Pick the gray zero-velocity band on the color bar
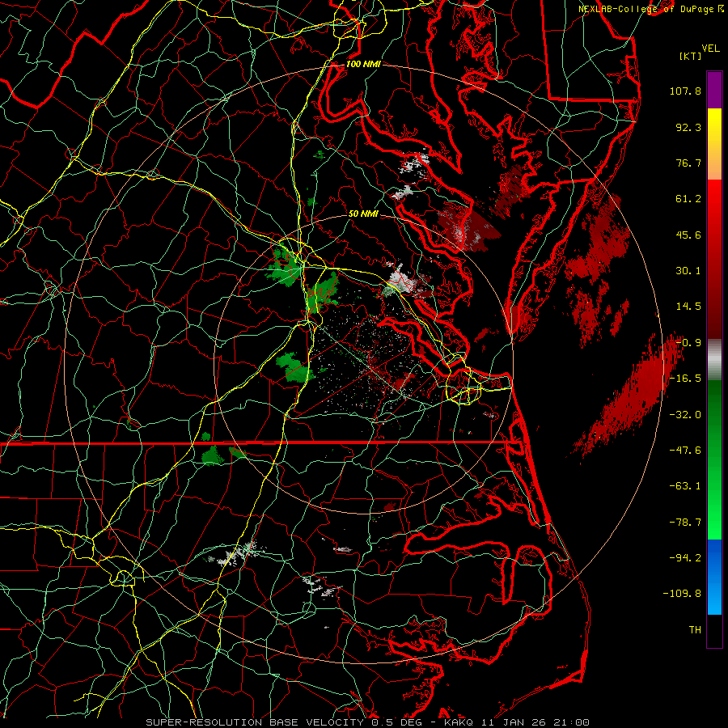Image resolution: width=728 pixels, height=728 pixels. click(714, 360)
